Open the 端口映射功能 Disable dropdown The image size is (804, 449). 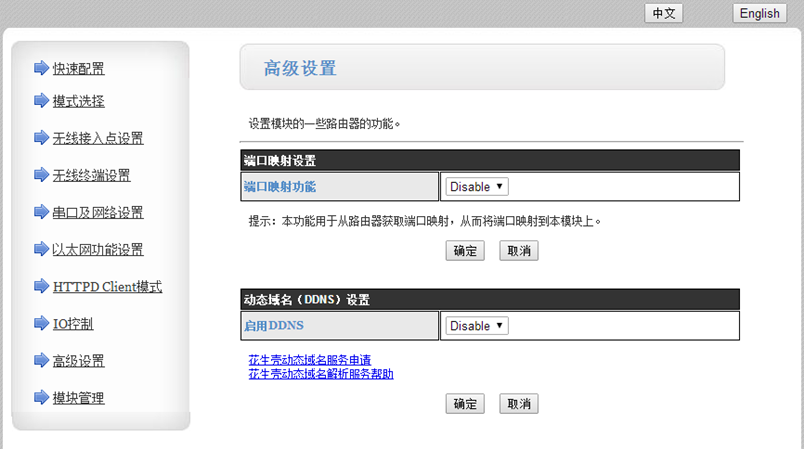477,187
